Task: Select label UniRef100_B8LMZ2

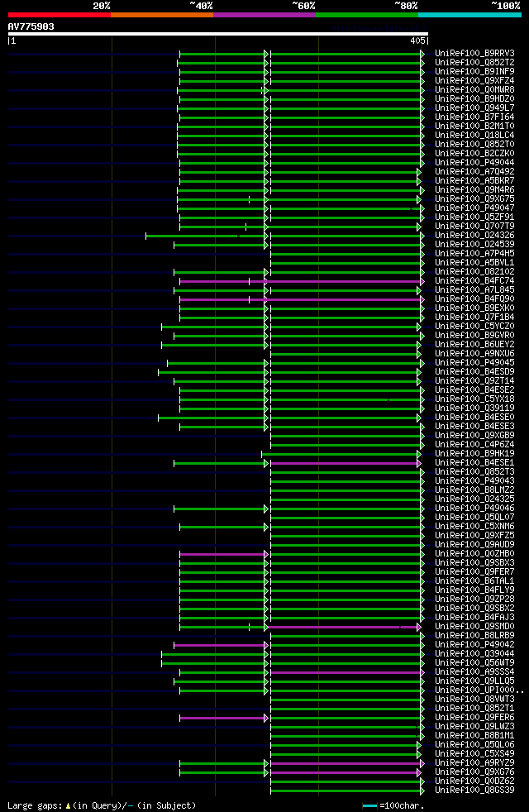Action: [x=474, y=490]
